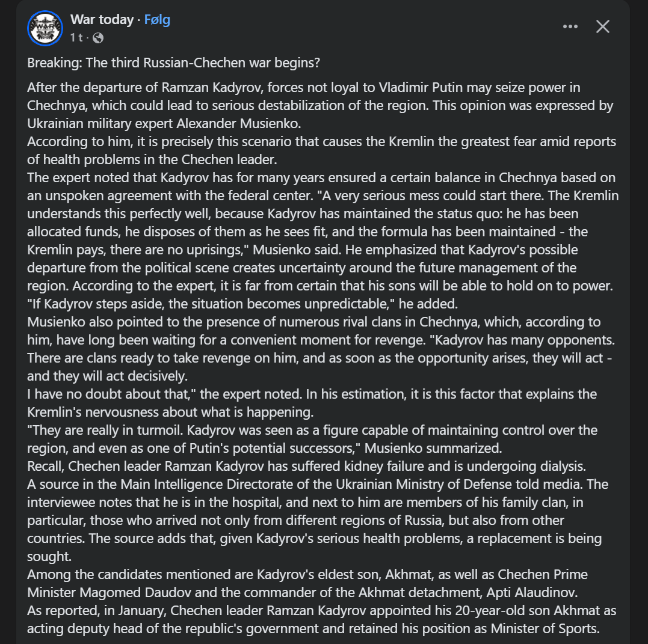
Task: Follow the page via the Følg link
Action: pyautogui.click(x=157, y=19)
